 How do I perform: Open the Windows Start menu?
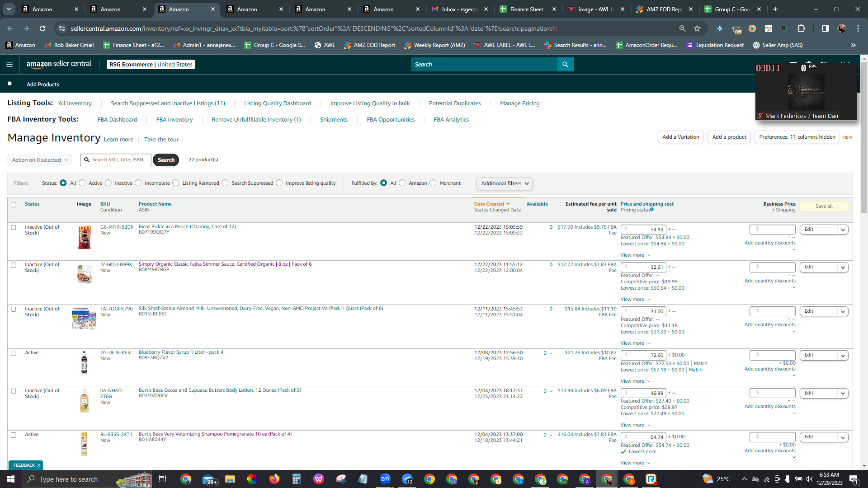(x=11, y=479)
